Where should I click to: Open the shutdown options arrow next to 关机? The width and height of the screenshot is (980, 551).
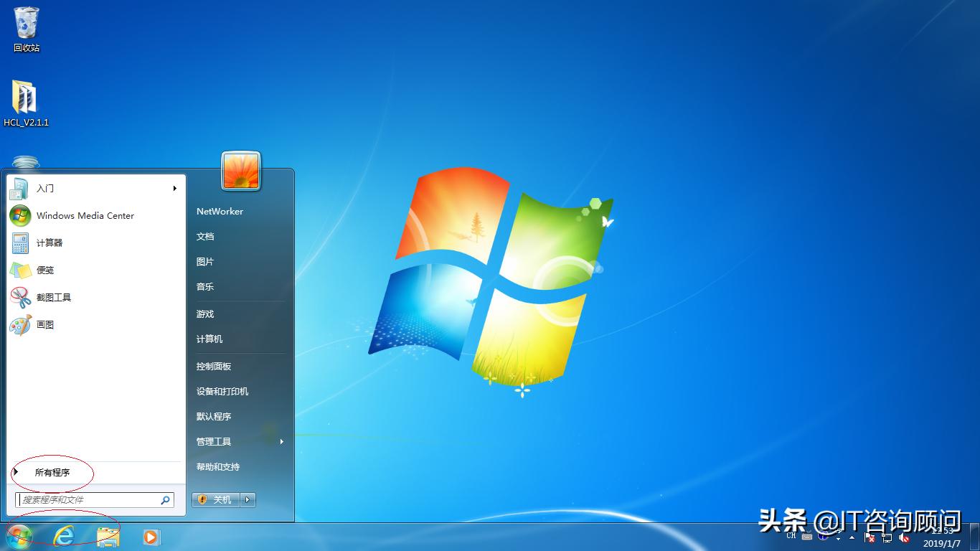tap(246, 500)
